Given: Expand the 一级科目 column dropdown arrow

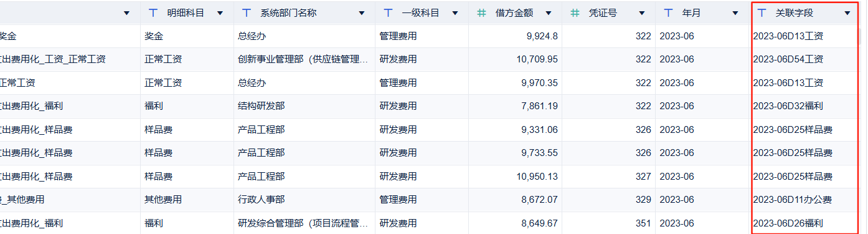Looking at the screenshot, I should pyautogui.click(x=455, y=13).
